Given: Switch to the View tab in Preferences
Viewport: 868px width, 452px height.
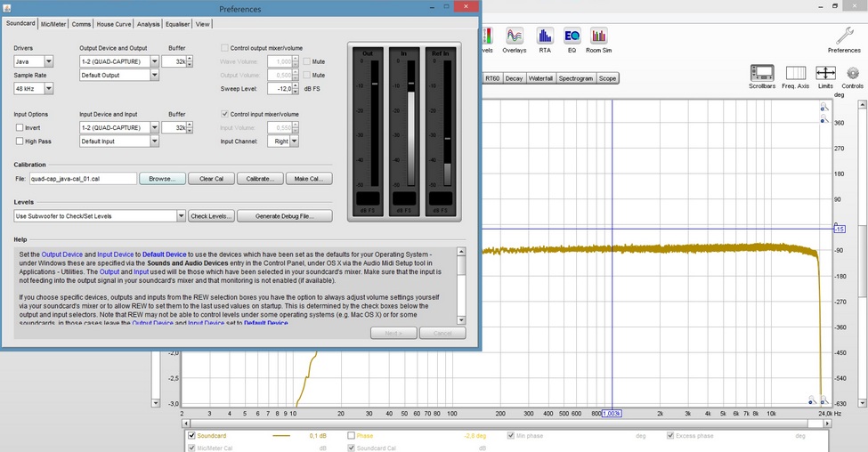Looking at the screenshot, I should click(x=203, y=24).
